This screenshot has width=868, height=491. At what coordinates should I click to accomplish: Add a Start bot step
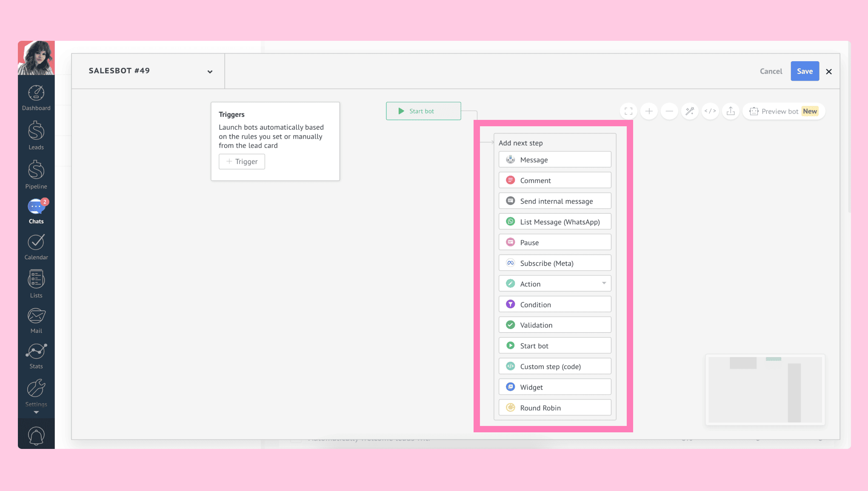click(555, 346)
